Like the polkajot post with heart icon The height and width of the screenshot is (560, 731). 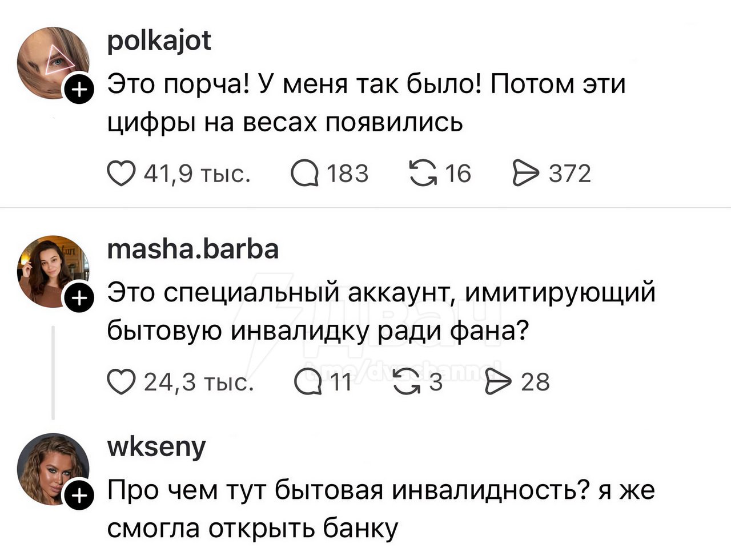coord(120,174)
